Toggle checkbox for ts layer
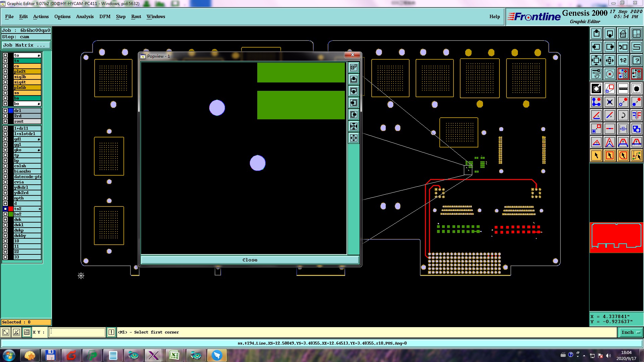 tap(5, 61)
